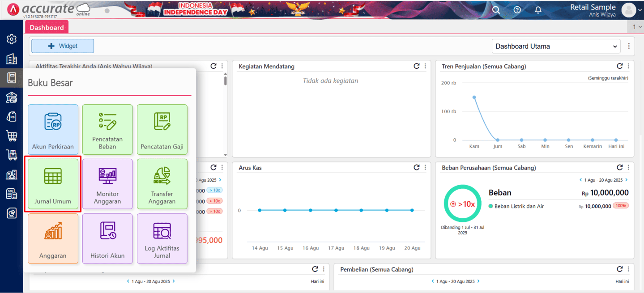Go to next period in Beban Perusahaan

tap(626, 180)
